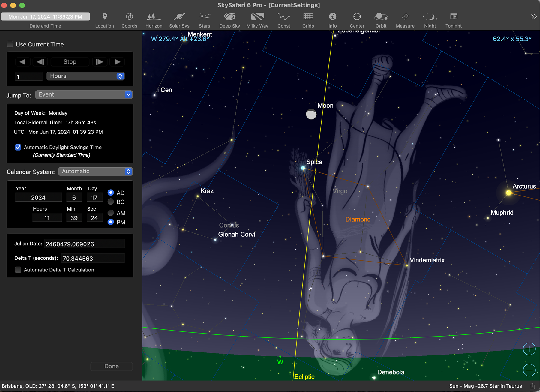The image size is (540, 392).
Task: Select the star Denebola
Action: [374, 378]
